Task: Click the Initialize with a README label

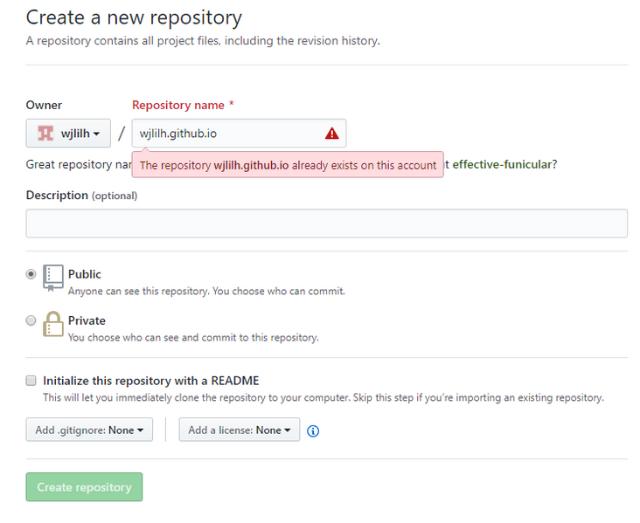Action: [150, 381]
